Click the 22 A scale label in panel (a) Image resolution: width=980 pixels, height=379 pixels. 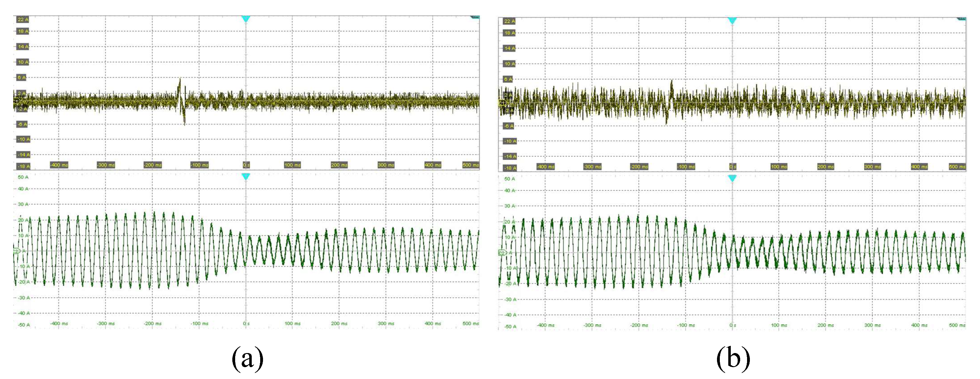click(x=23, y=19)
